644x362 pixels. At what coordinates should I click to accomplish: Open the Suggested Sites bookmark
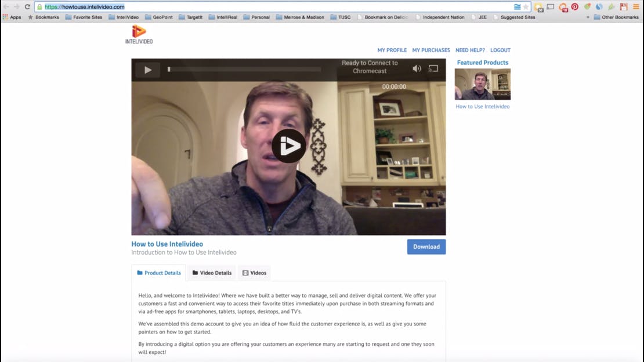(x=514, y=17)
